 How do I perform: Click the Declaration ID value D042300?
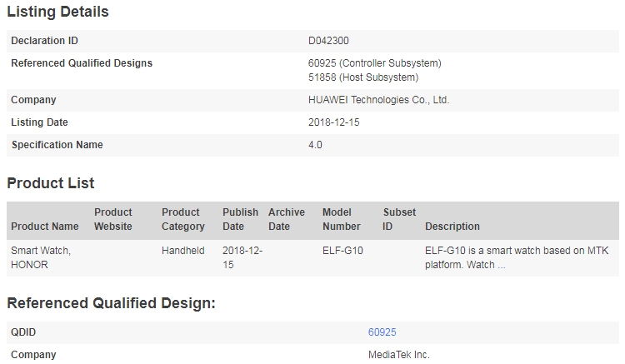tap(328, 41)
